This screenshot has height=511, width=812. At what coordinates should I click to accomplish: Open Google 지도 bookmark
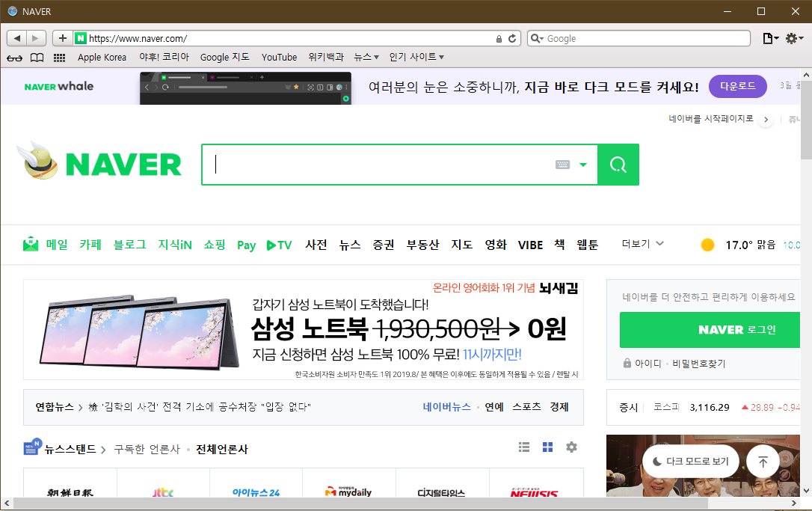(x=225, y=57)
